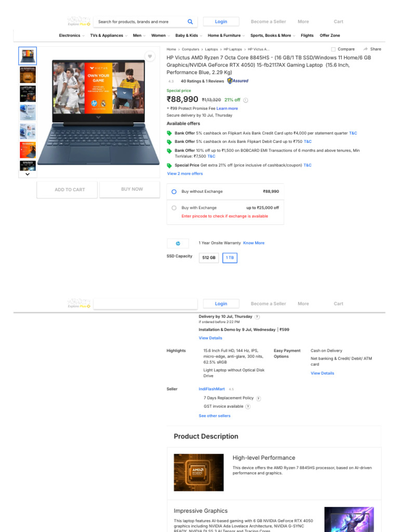Choose the 512 GB SSD capacity swatch
Screen dimensions: 399x532
coord(209,258)
